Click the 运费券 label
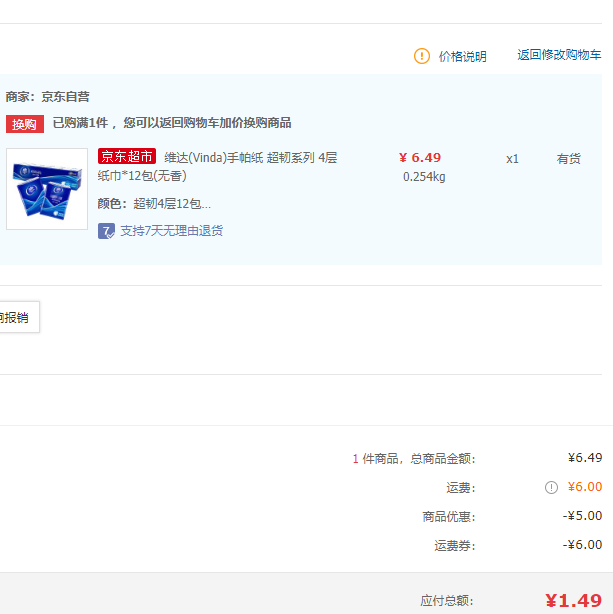This screenshot has width=613, height=614. [x=455, y=545]
